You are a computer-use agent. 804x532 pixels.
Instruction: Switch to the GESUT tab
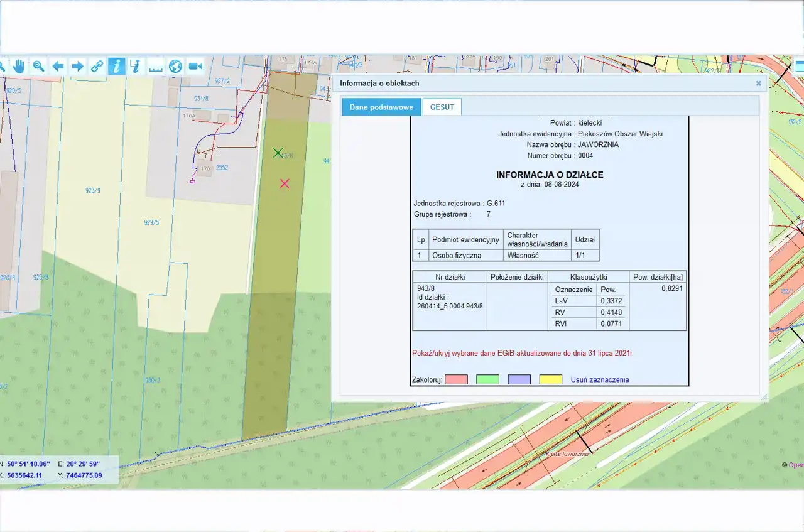pos(442,107)
